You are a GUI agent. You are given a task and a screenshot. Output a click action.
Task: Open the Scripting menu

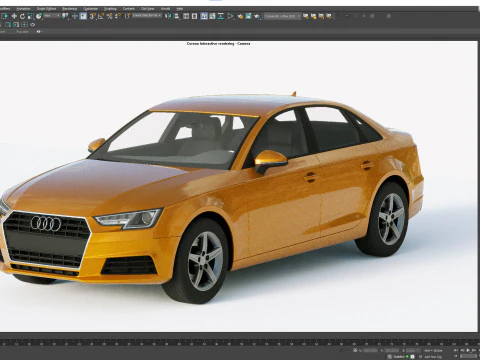pos(110,9)
